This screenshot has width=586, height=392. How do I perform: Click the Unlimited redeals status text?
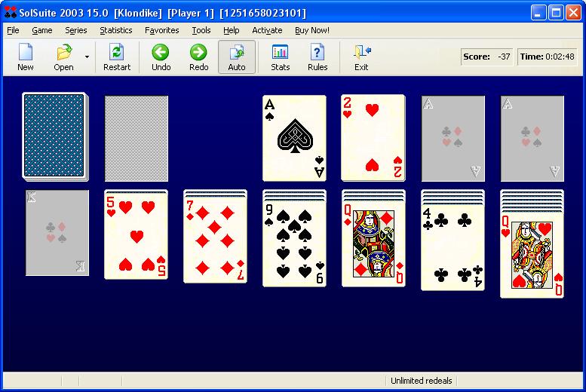421,381
